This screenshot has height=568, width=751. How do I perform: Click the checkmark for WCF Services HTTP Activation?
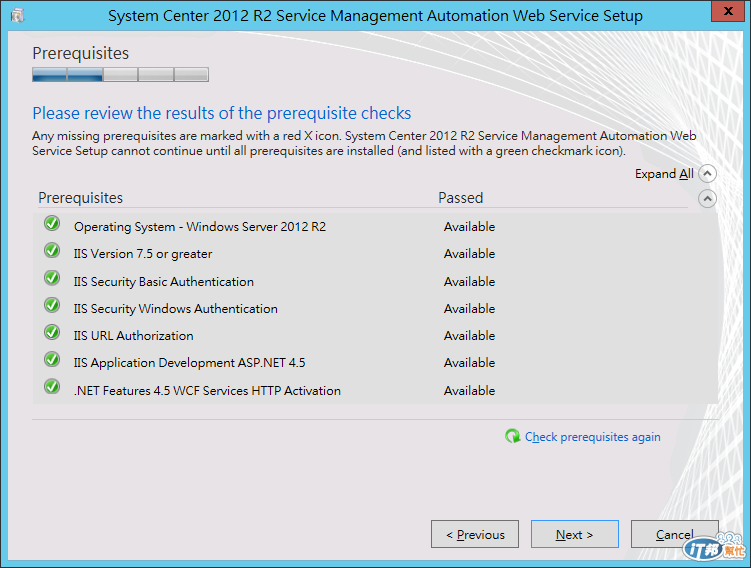pos(52,387)
